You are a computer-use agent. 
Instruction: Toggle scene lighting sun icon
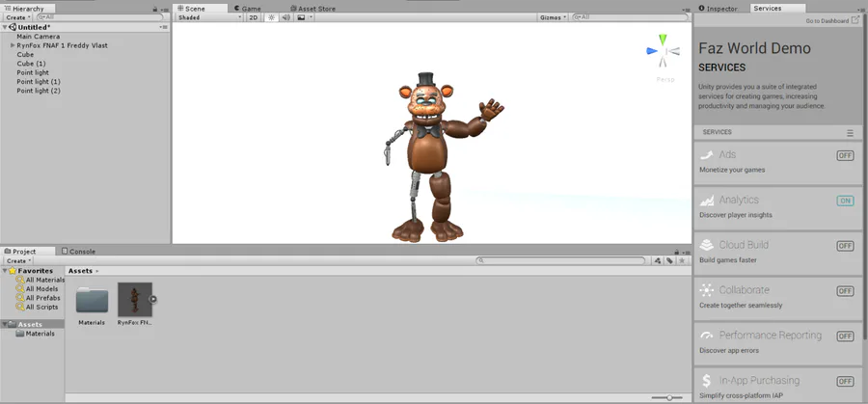[x=271, y=17]
